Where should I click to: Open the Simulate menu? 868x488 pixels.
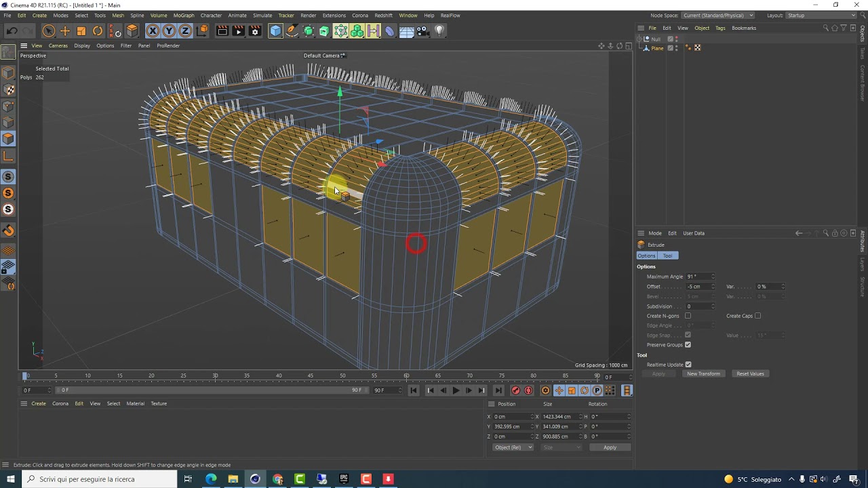click(262, 15)
